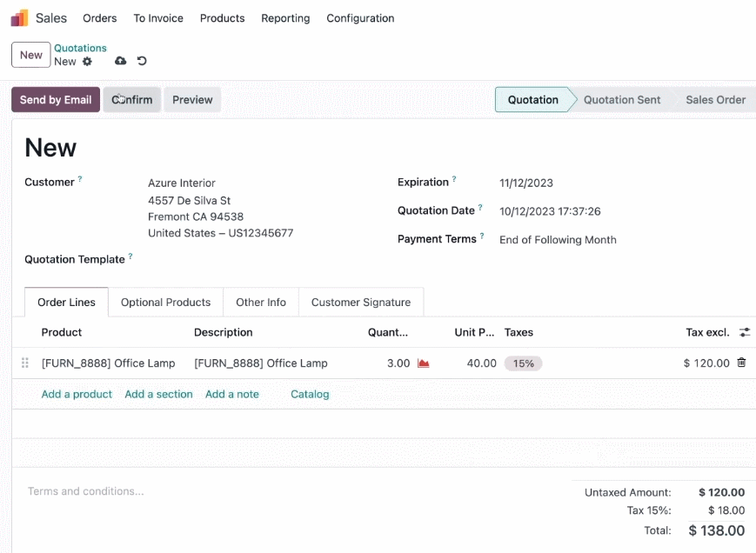Open Payment Terms End of Following Month
Screen dimensions: 756x553
coord(558,240)
